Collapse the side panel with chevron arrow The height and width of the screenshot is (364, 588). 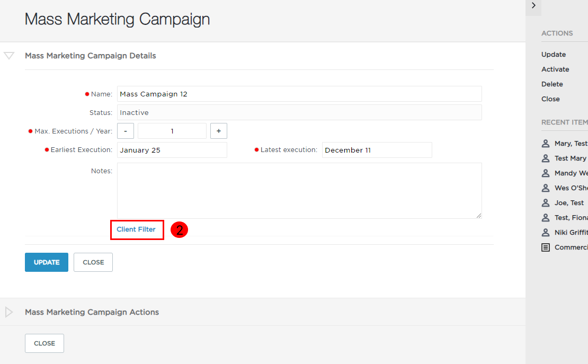click(x=533, y=6)
